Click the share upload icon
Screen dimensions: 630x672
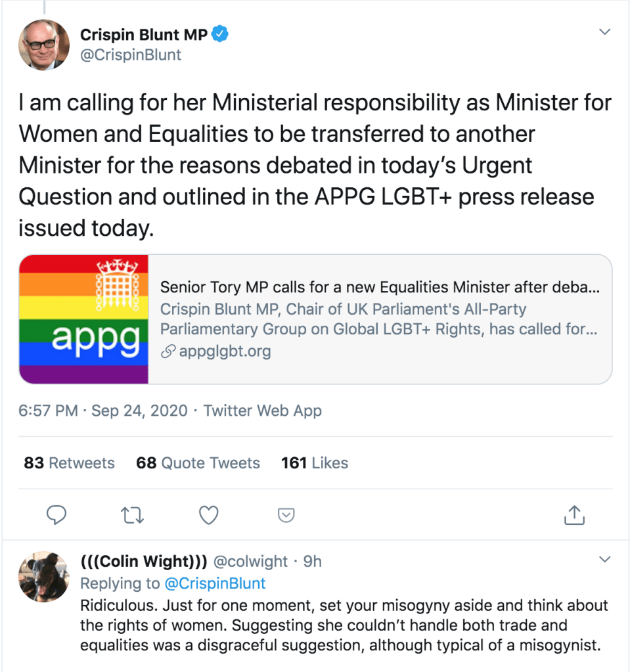574,516
